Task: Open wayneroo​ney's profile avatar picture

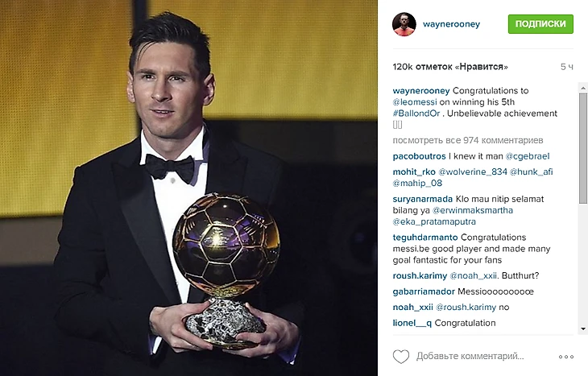Action: click(x=404, y=24)
